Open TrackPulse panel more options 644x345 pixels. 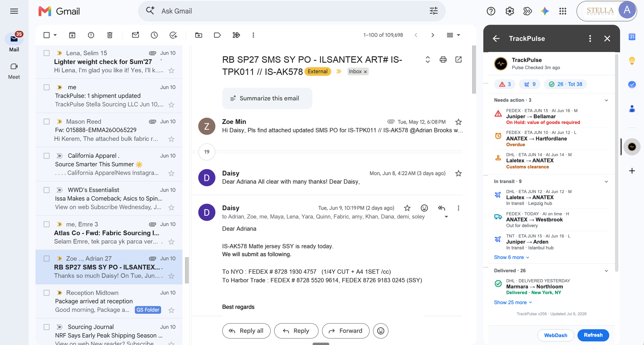click(590, 38)
